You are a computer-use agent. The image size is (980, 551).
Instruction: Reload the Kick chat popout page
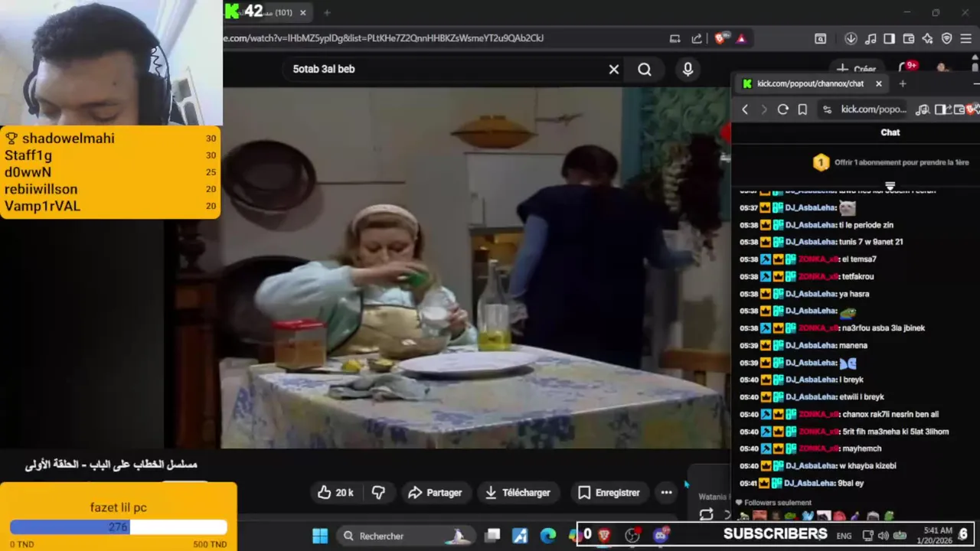[782, 109]
